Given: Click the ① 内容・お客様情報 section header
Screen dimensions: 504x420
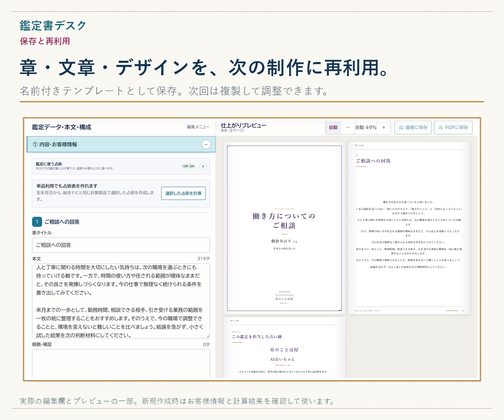Looking at the screenshot, I should click(x=121, y=144).
